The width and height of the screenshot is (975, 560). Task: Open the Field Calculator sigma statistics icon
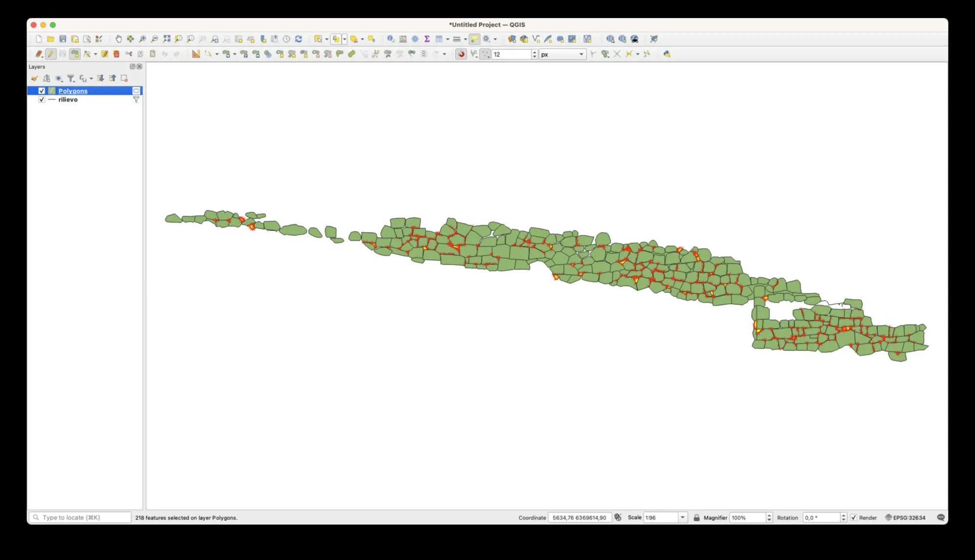[427, 39]
